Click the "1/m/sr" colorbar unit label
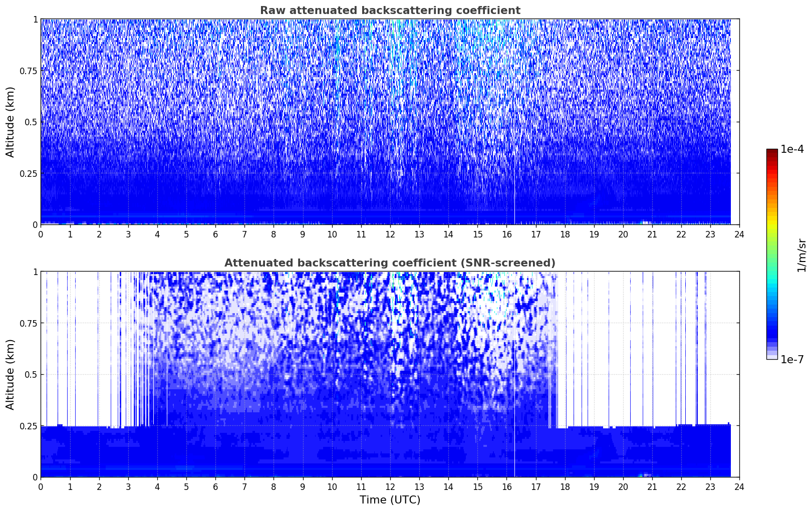812x511 pixels. click(801, 255)
